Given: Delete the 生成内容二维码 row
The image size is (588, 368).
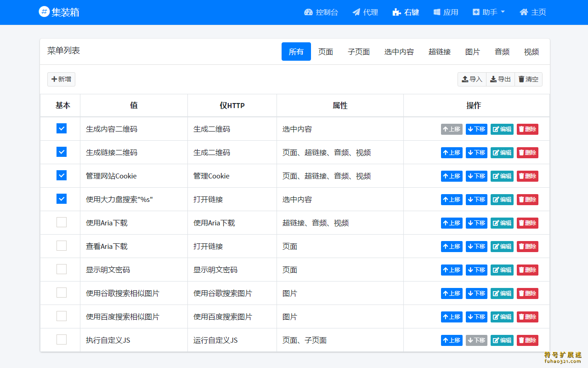Looking at the screenshot, I should tap(527, 129).
